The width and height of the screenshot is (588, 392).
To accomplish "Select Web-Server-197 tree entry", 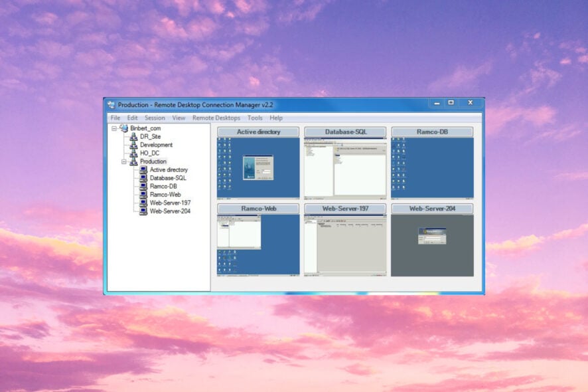I will tap(171, 203).
